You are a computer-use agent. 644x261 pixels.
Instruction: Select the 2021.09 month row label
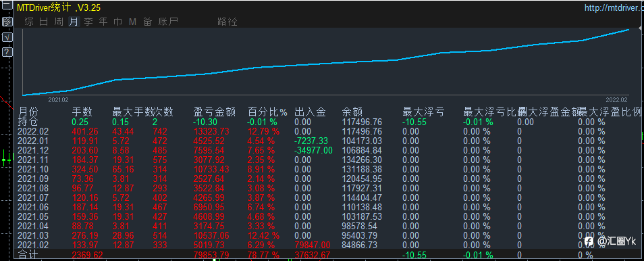33,179
